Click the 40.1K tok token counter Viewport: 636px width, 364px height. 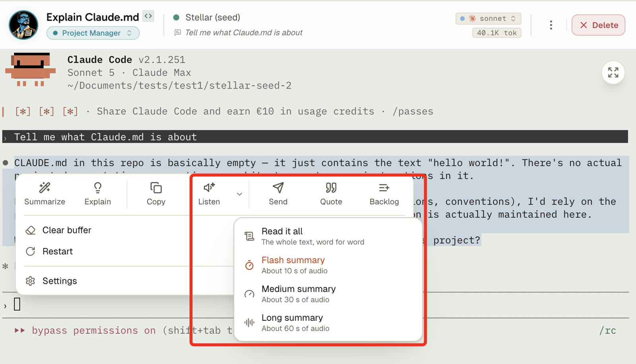pos(496,33)
